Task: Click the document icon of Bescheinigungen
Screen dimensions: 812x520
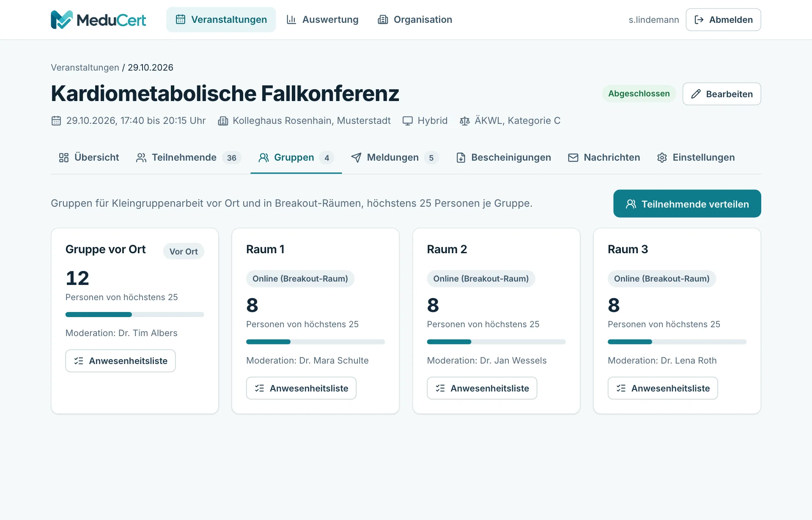Action: (x=461, y=158)
